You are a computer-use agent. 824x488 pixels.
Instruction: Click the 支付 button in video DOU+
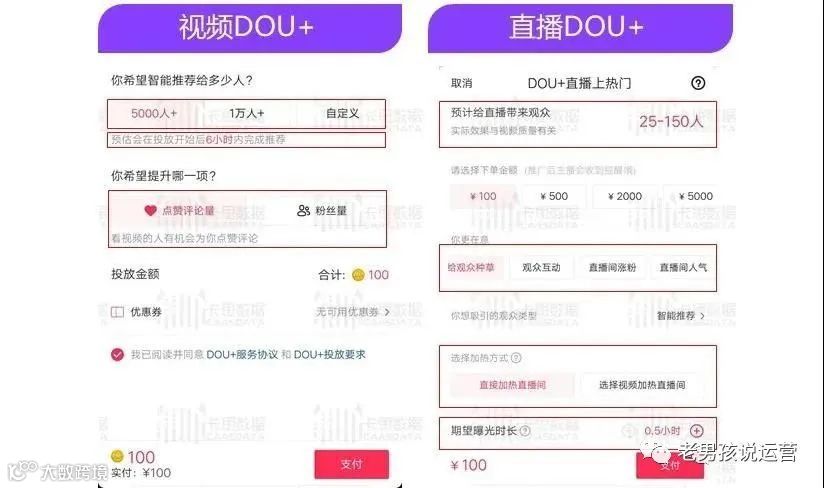click(x=352, y=464)
